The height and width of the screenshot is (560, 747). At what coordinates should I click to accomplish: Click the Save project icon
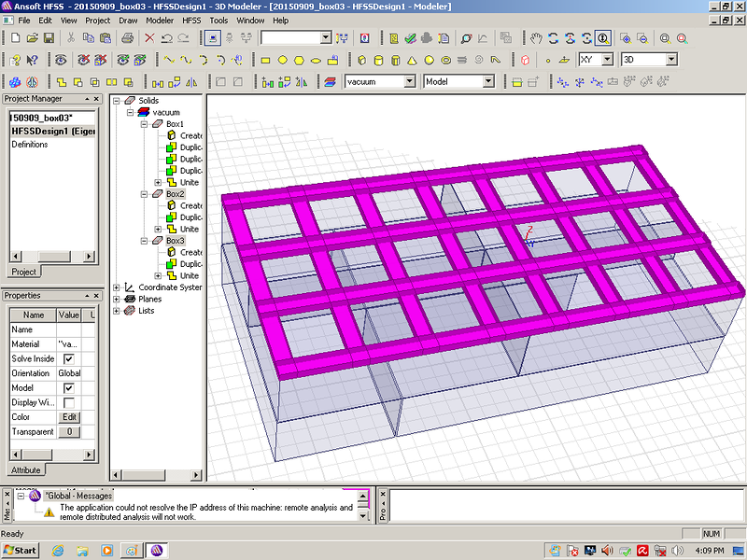click(48, 38)
